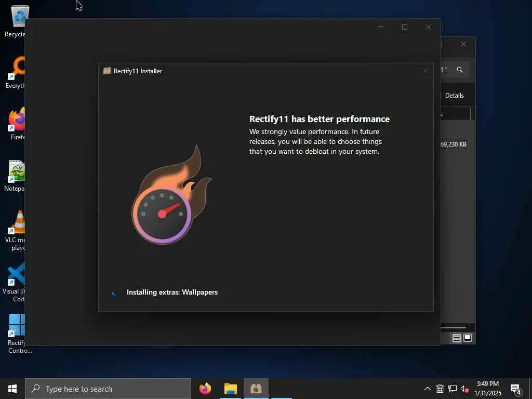Image resolution: width=532 pixels, height=399 pixels.
Task: Click the flaming speedometer illustration
Action: click(170, 195)
